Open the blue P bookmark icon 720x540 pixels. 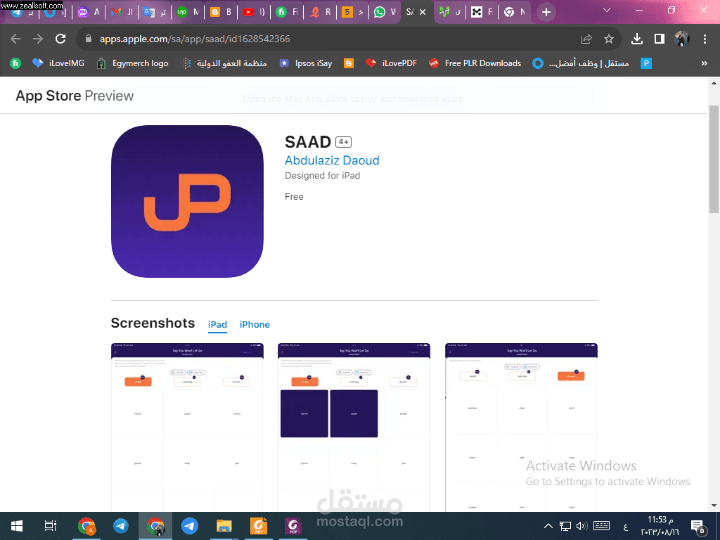pyautogui.click(x=646, y=63)
